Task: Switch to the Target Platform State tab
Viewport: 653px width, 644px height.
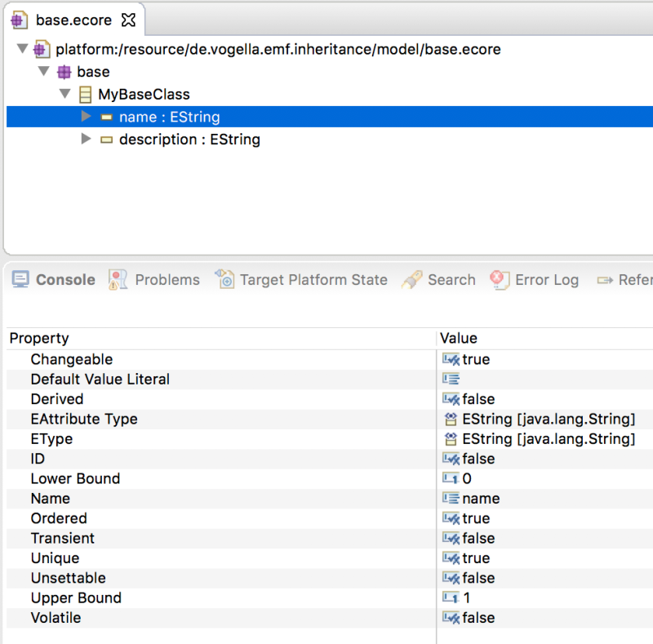Action: (x=313, y=280)
